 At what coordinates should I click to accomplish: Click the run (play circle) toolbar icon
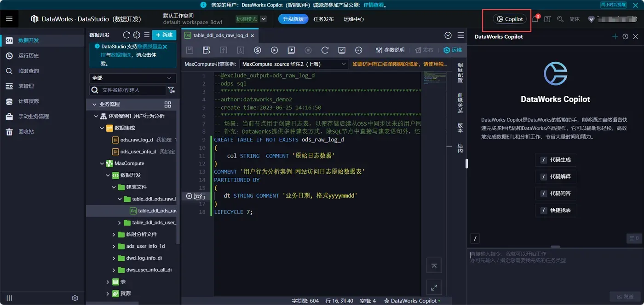point(275,50)
